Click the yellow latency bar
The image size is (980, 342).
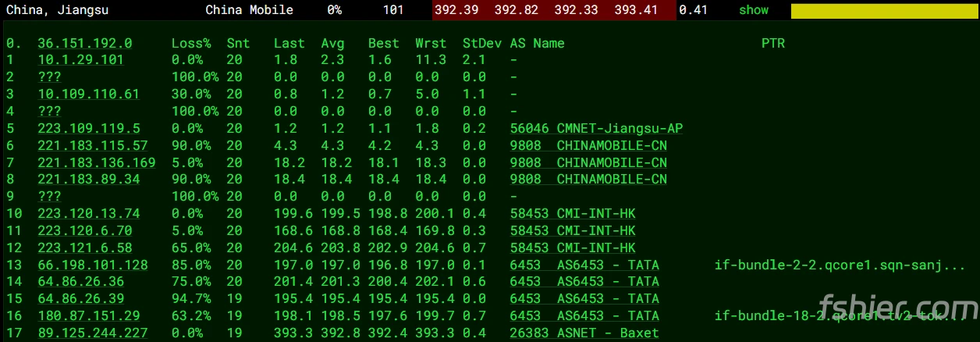click(885, 11)
